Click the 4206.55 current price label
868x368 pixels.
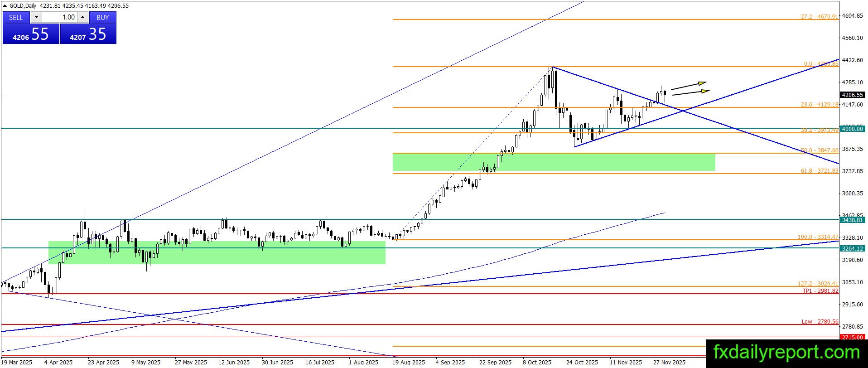pos(852,95)
